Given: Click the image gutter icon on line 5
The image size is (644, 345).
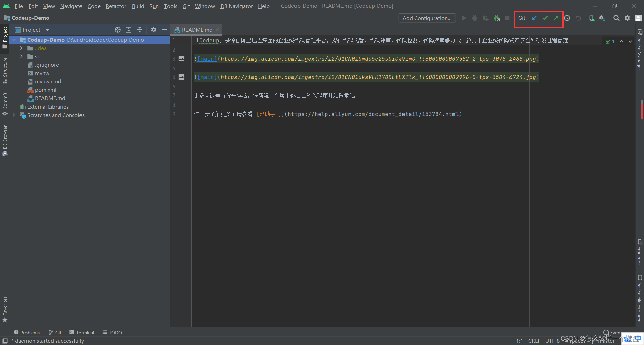Looking at the screenshot, I should point(181,77).
